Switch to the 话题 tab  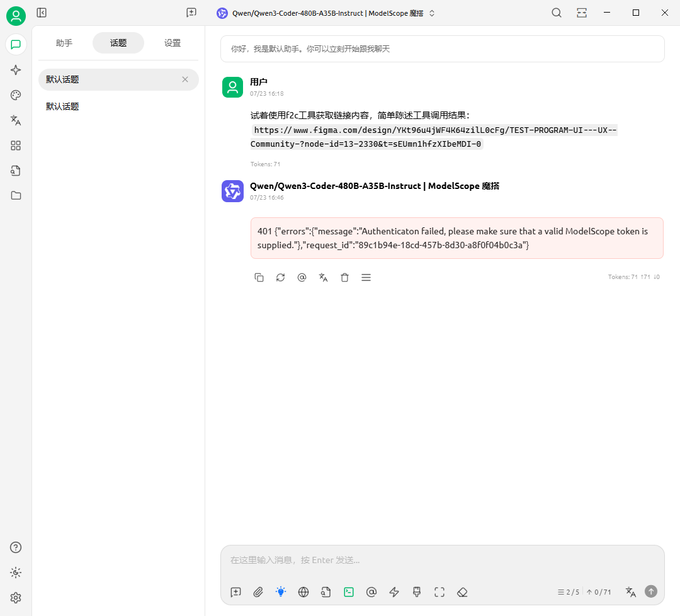point(118,43)
